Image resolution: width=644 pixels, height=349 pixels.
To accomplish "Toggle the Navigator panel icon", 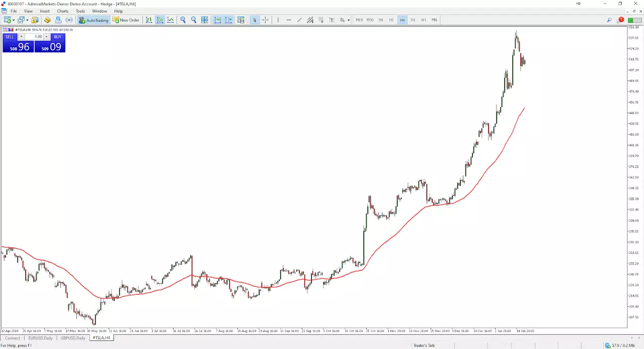I will (x=58, y=20).
